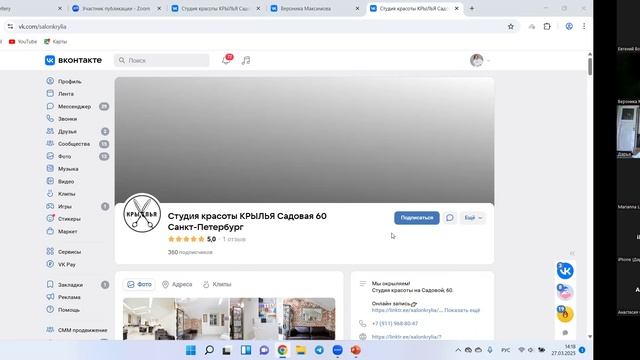Screen dimensions: 640x360
Task: Click Показать ещё in description
Action: (x=462, y=310)
